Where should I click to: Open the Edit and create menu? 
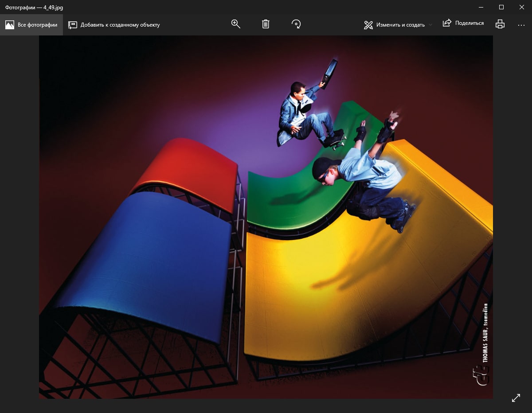[398, 25]
